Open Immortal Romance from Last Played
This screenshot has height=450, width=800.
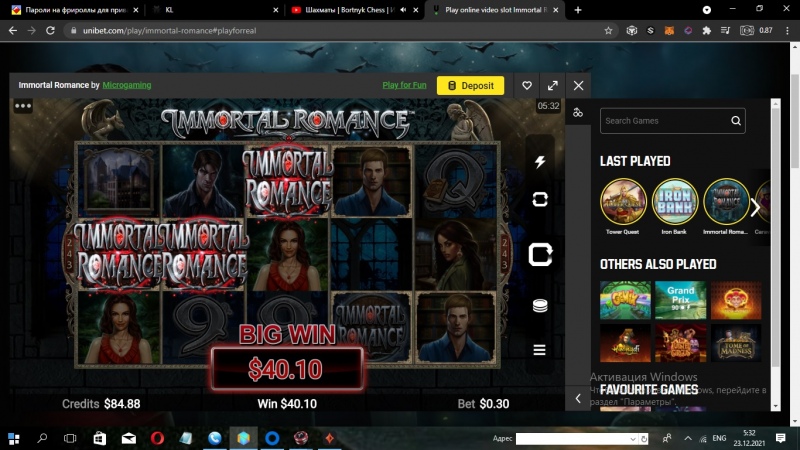tap(726, 202)
